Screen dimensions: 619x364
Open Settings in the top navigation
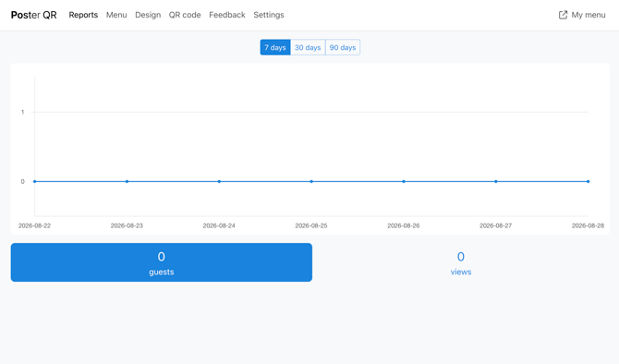[x=269, y=15]
